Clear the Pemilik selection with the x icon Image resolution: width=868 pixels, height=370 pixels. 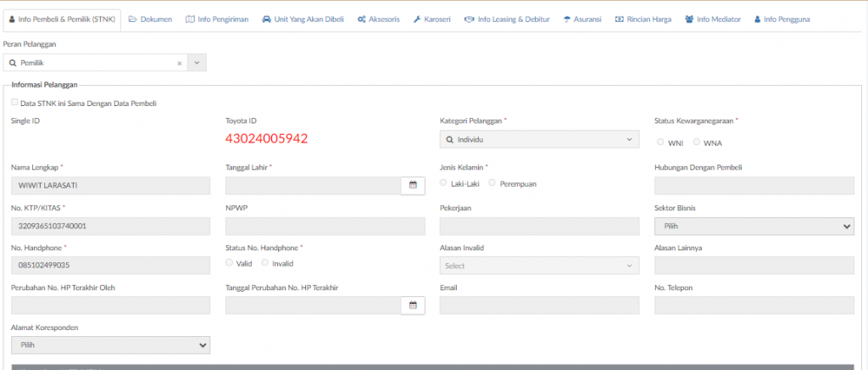click(x=180, y=63)
